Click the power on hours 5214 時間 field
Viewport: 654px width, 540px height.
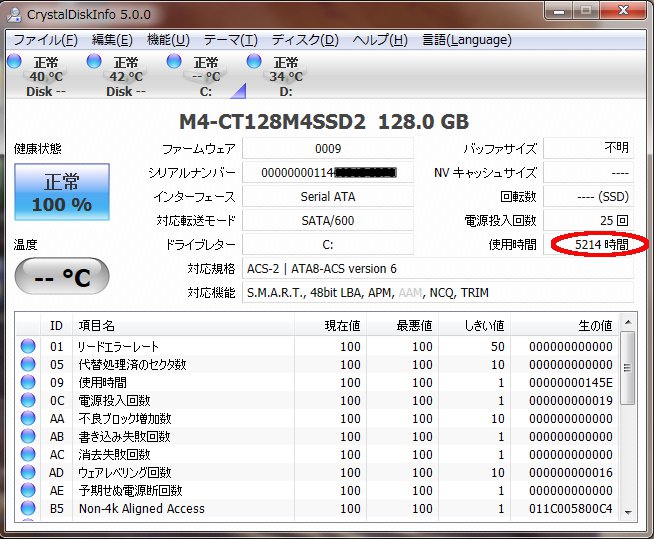(589, 244)
